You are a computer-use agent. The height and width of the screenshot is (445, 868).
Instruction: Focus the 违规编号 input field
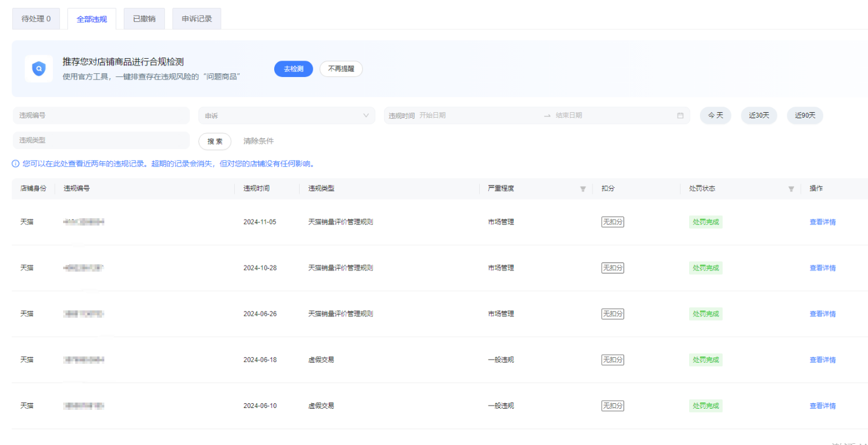tap(101, 116)
